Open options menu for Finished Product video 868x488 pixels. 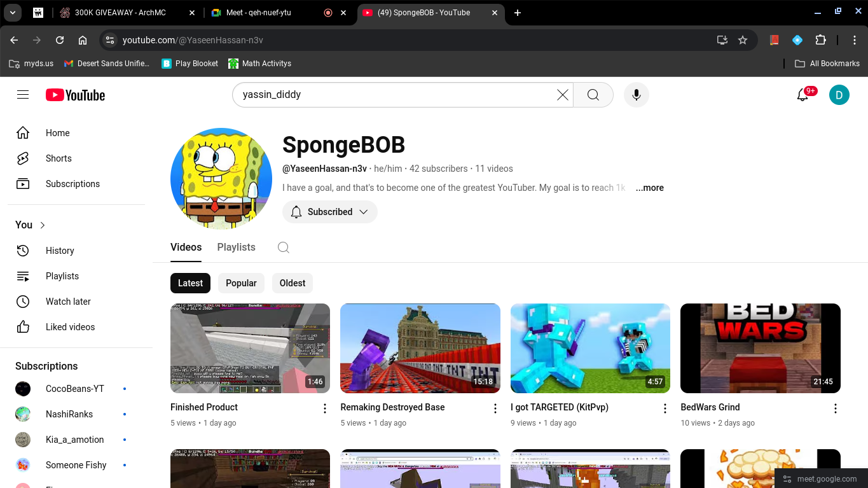[325, 408]
